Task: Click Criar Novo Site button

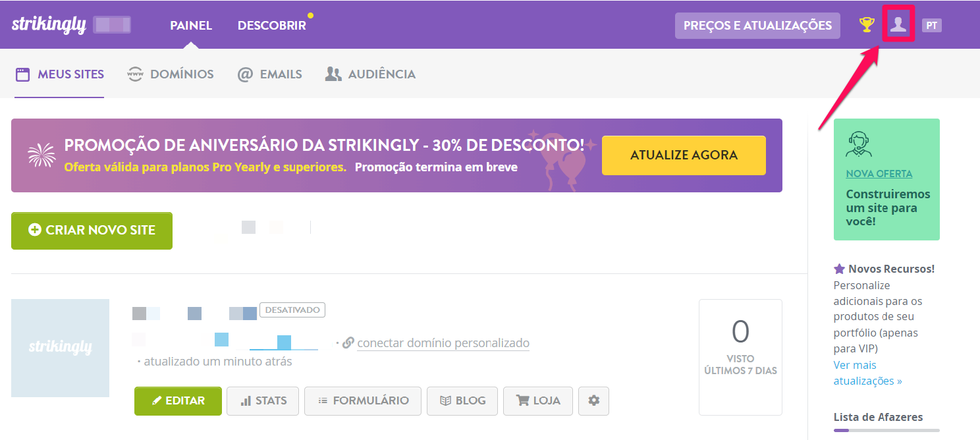Action: tap(92, 231)
